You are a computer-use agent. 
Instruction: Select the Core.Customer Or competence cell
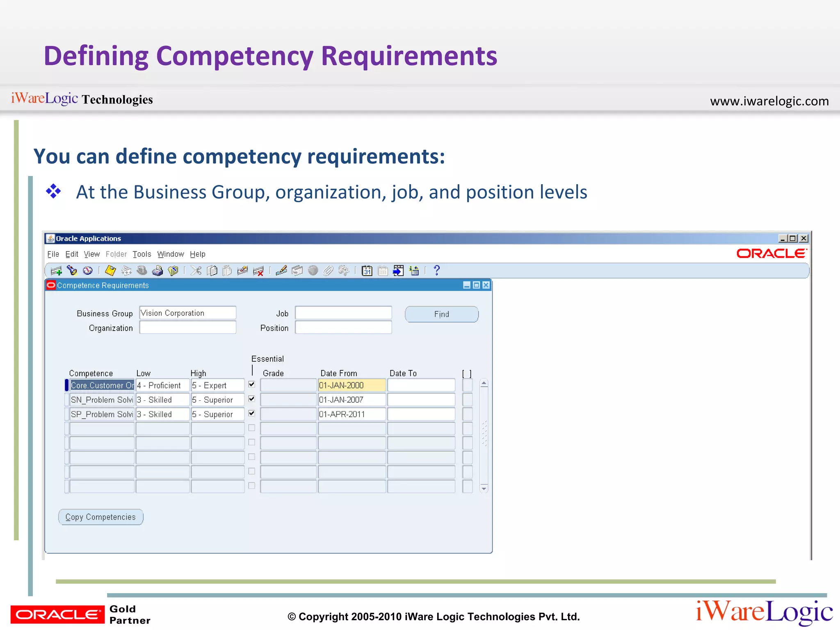102,385
